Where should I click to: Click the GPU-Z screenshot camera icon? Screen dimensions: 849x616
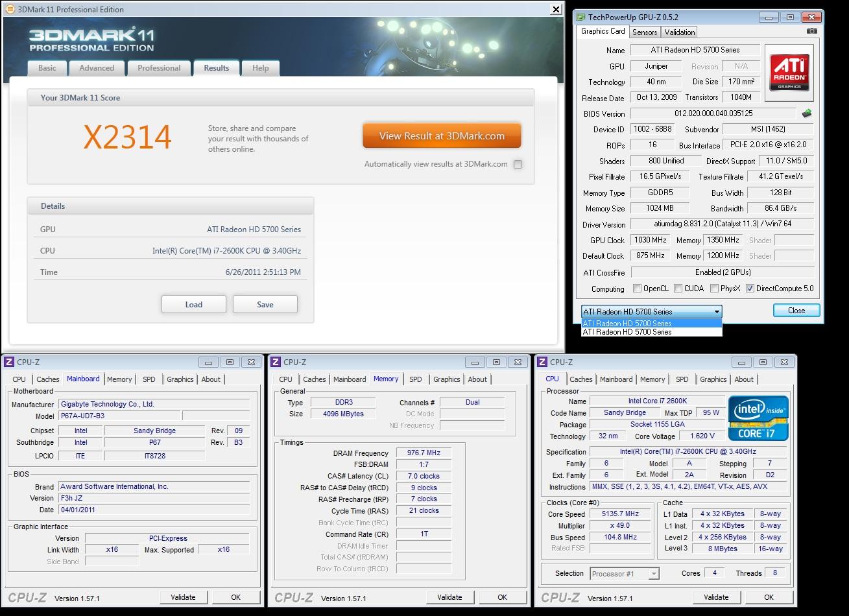tap(811, 31)
